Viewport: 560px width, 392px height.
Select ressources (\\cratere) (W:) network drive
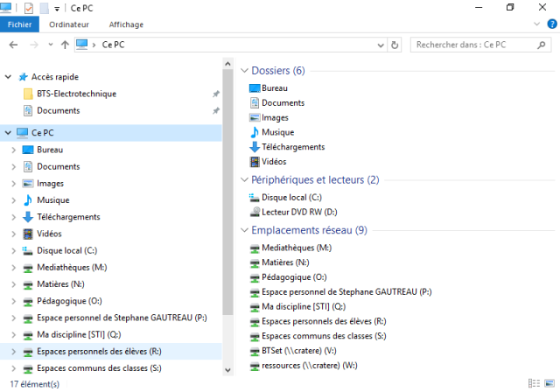pyautogui.click(x=304, y=366)
